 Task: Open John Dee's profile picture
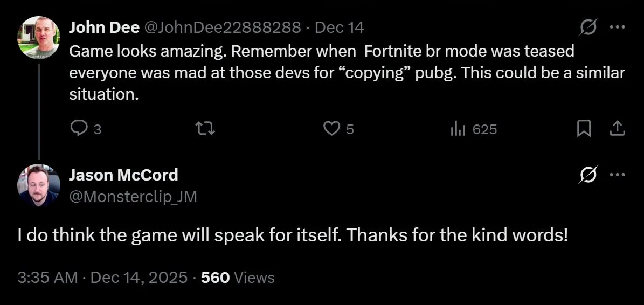38,37
